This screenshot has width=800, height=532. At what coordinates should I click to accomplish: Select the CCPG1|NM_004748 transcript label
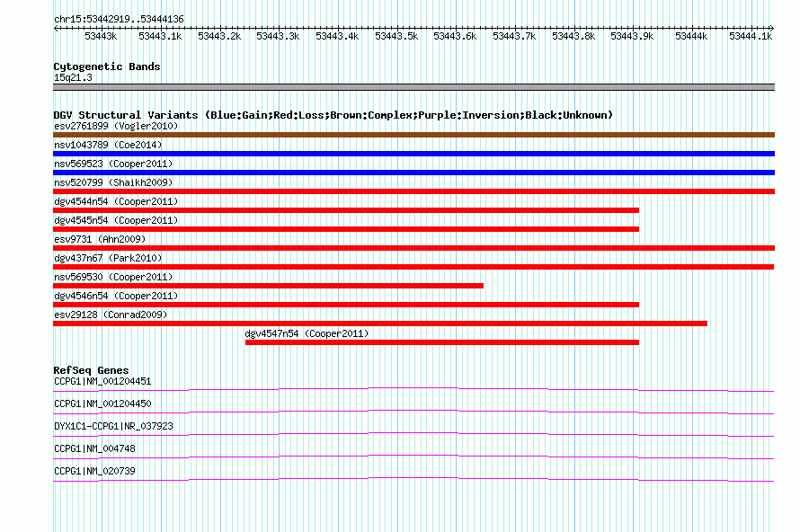coord(94,448)
